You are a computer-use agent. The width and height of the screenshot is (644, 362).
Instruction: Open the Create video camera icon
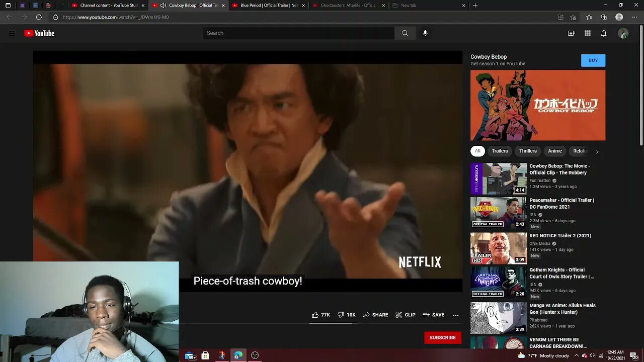click(572, 33)
